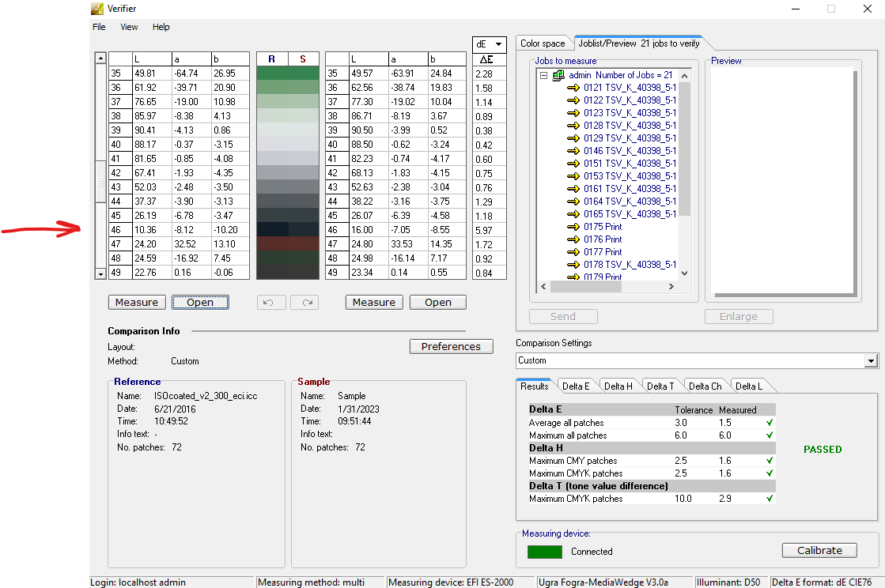
Task: Click the reference Measure button
Action: point(137,303)
